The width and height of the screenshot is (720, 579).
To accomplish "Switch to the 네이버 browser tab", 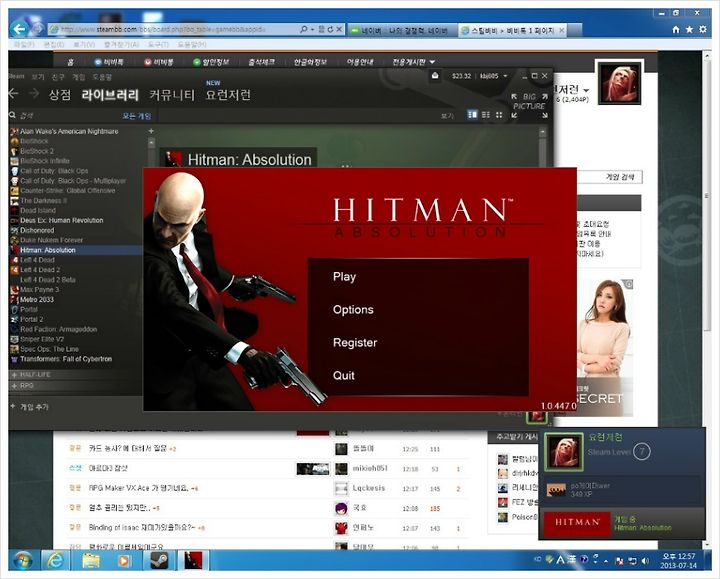I will (402, 31).
